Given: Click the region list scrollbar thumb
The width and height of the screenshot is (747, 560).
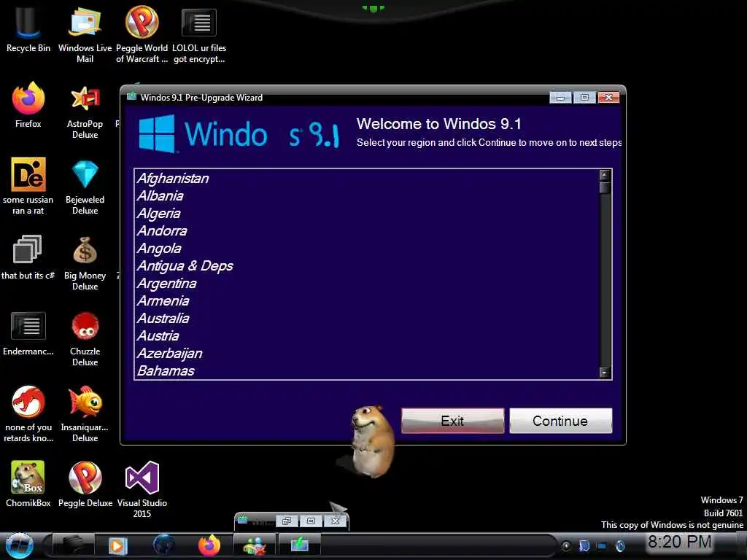Looking at the screenshot, I should tap(605, 187).
